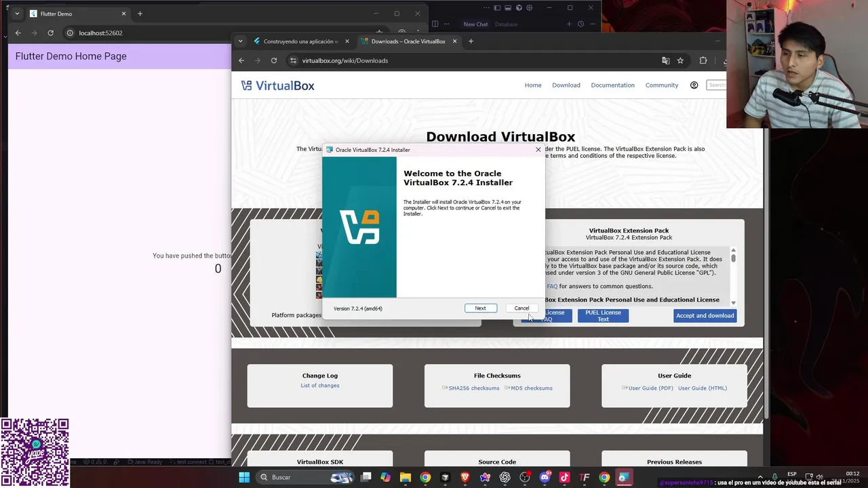868x488 pixels.
Task: Click the translate page icon in address bar
Action: [x=666, y=60]
